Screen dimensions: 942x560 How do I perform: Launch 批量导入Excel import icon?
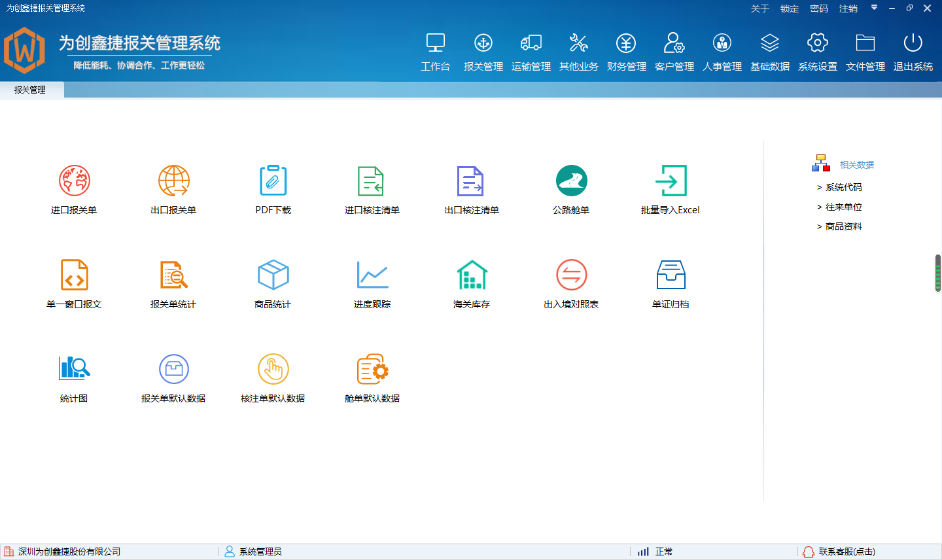(x=671, y=181)
